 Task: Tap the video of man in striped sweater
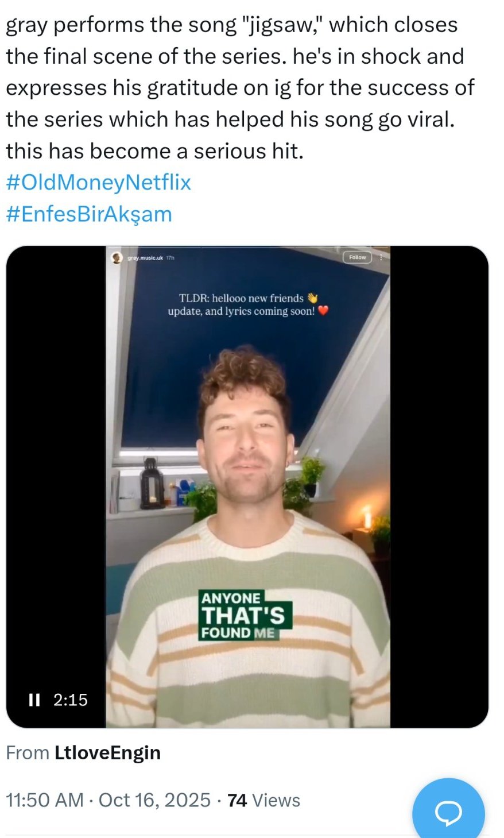pos(247,487)
